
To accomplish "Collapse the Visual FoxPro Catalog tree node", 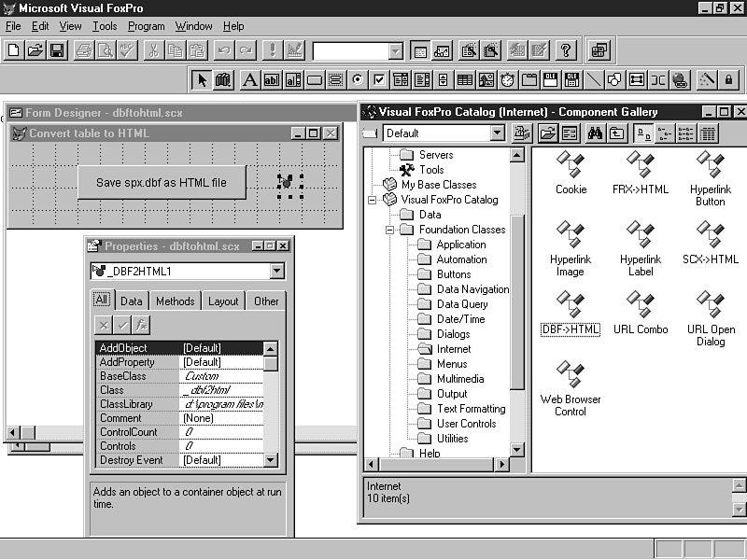I will [372, 200].
